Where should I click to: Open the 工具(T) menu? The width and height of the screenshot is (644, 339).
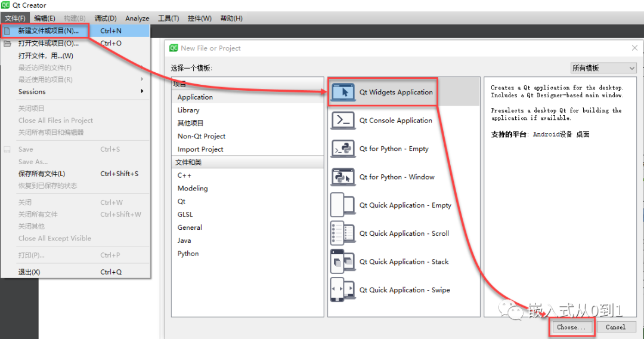168,18
